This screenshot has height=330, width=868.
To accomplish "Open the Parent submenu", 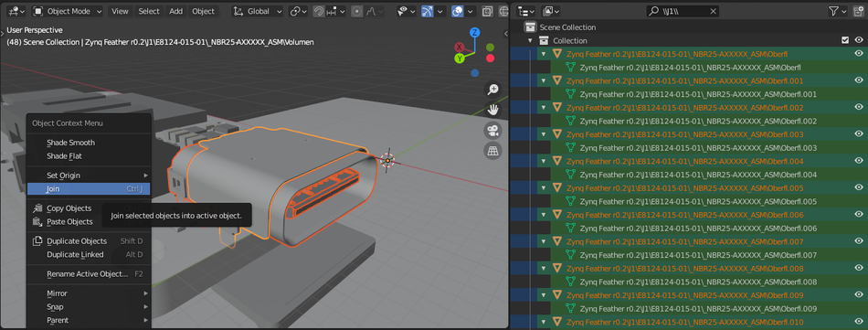I will click(89, 320).
